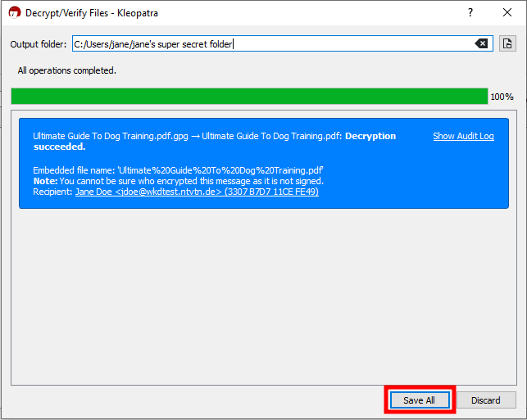Clear the output folder path text
This screenshot has width=527, height=420.
482,44
